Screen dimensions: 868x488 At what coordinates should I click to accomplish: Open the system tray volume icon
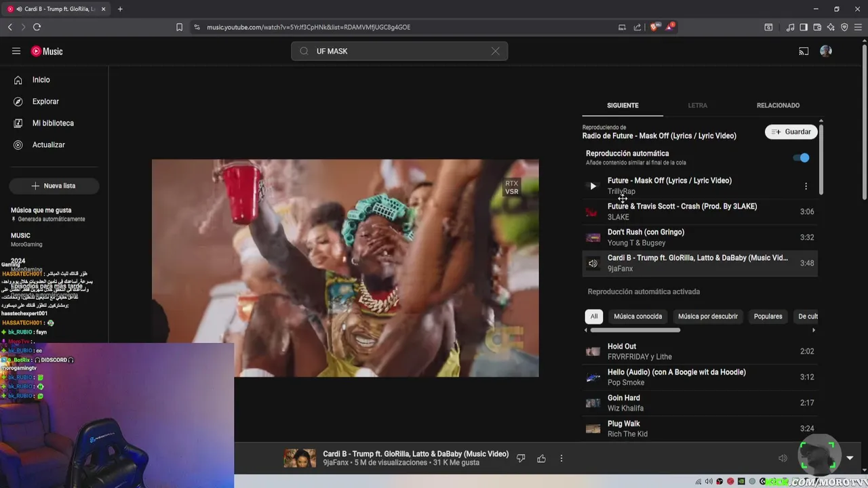tap(709, 481)
